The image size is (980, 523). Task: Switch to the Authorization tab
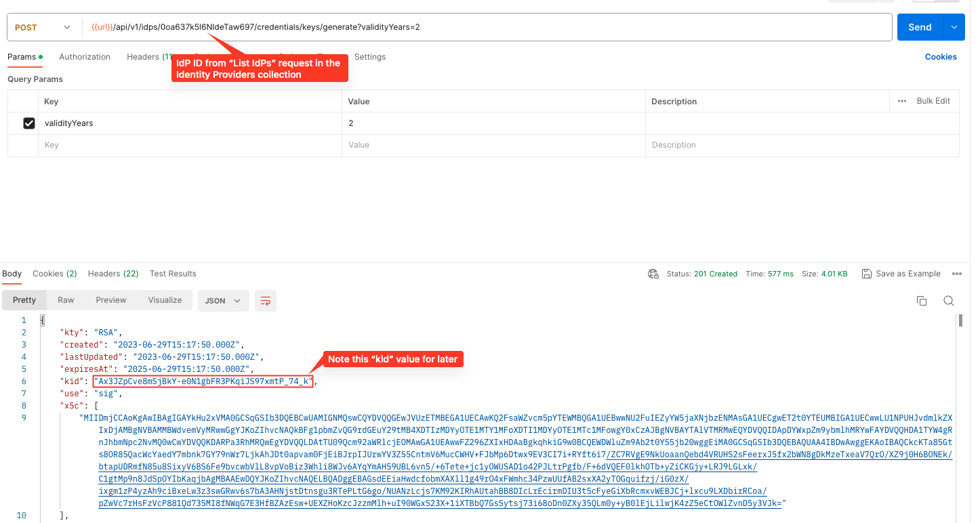tap(85, 57)
